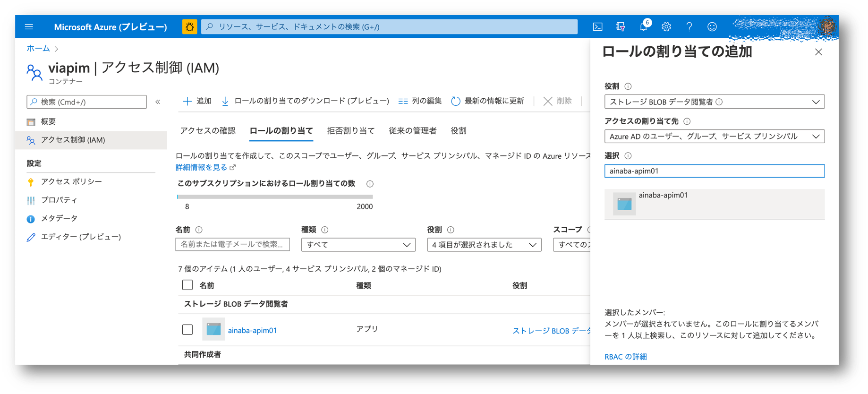Toggle the select-all checkbox in table header

[187, 285]
